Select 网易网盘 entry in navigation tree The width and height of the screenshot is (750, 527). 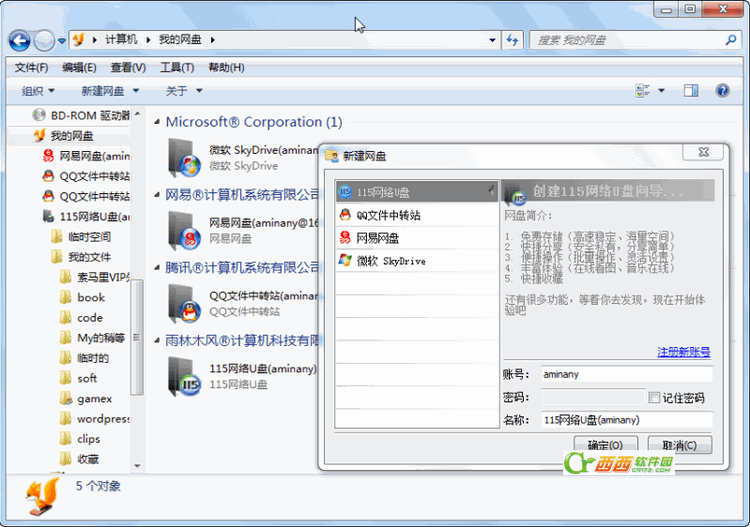[x=87, y=156]
